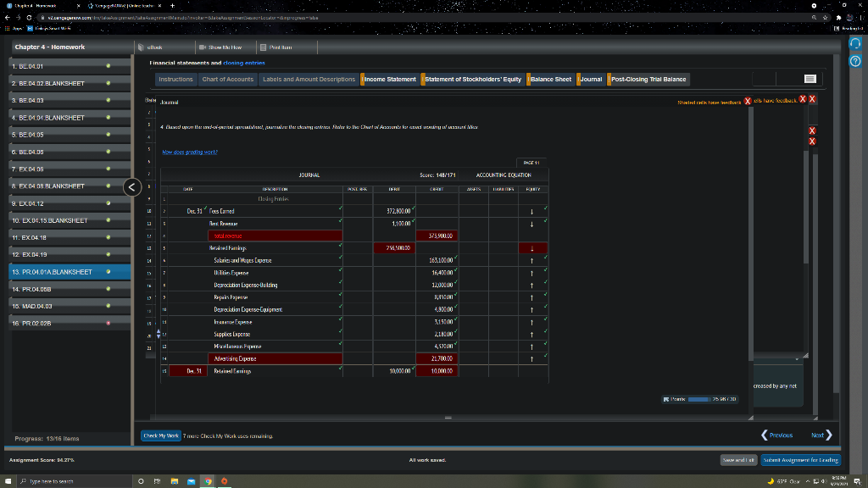Reload the page with the refresh icon
Viewport: 868px width, 488px height.
click(x=29, y=18)
